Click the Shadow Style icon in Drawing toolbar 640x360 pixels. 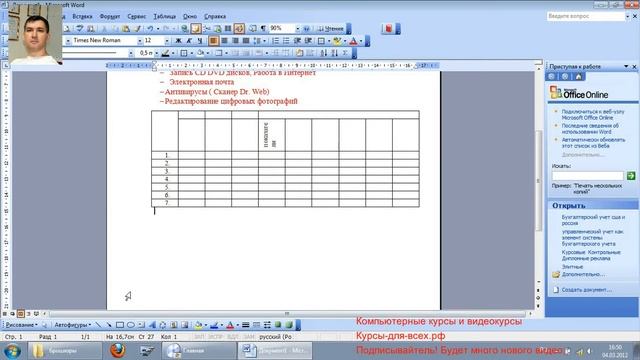pyautogui.click(x=278, y=325)
